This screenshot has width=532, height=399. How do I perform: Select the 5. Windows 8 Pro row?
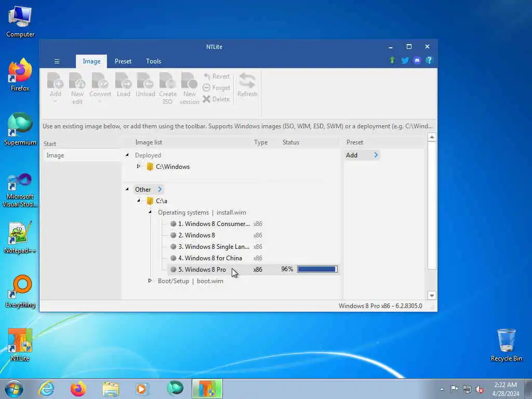252,270
